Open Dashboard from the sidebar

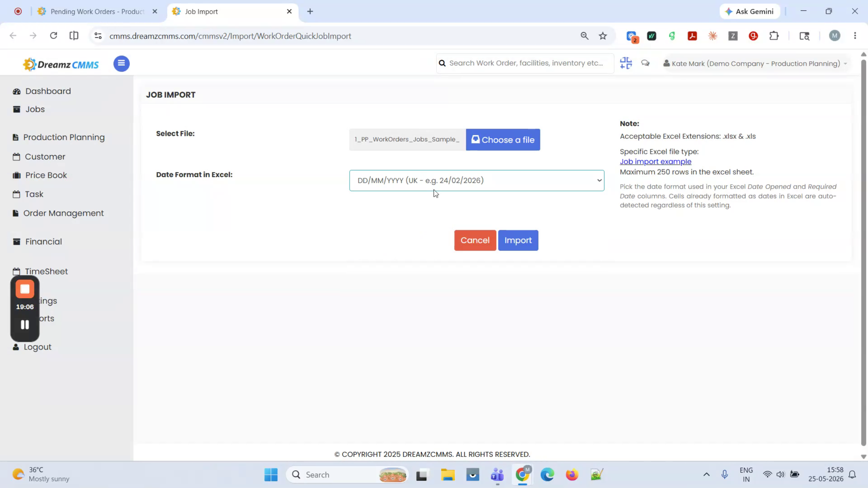coord(42,91)
